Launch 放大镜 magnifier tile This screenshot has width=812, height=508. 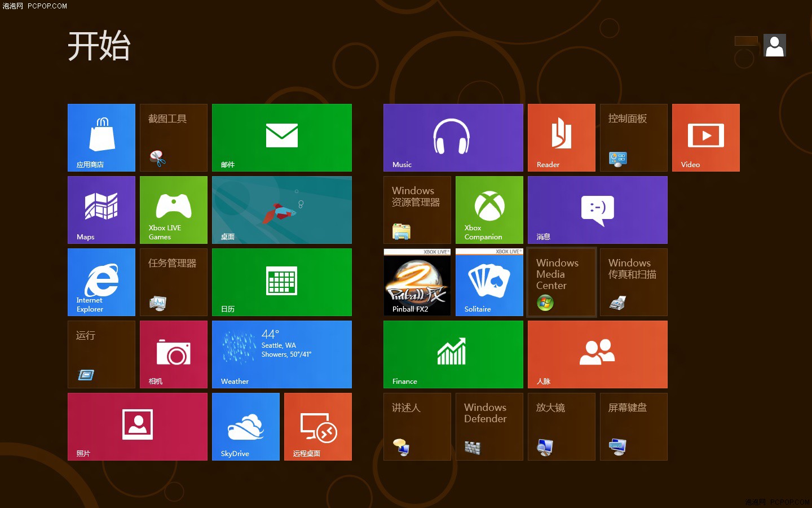click(x=562, y=427)
